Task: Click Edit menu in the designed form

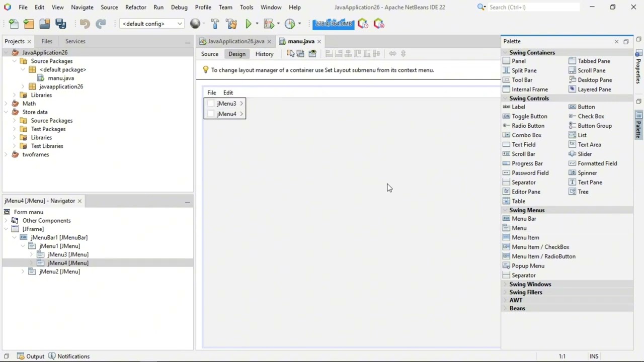Action: (228, 93)
